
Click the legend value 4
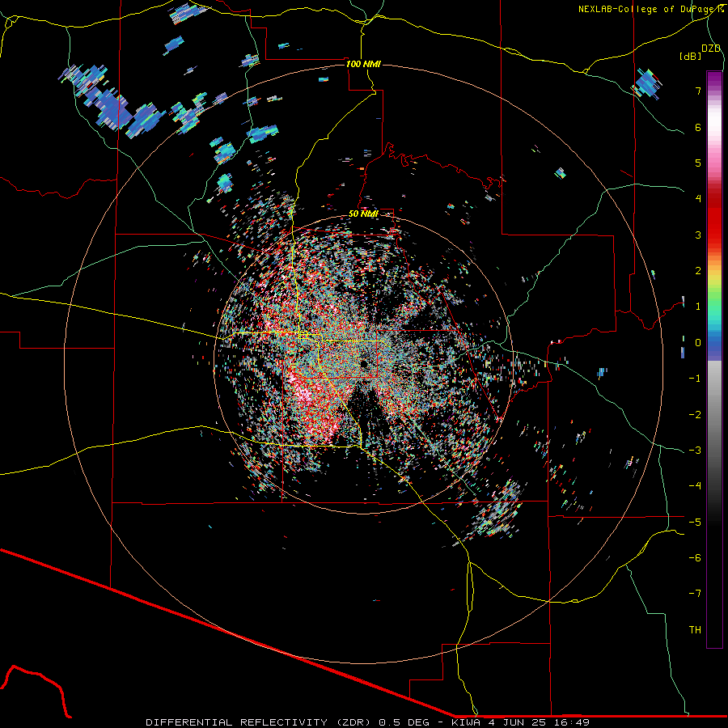coord(698,199)
